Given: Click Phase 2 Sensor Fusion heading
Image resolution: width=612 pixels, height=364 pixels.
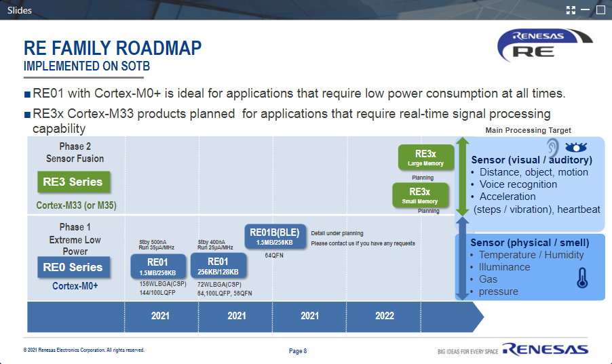Looking at the screenshot, I should pyautogui.click(x=75, y=153).
